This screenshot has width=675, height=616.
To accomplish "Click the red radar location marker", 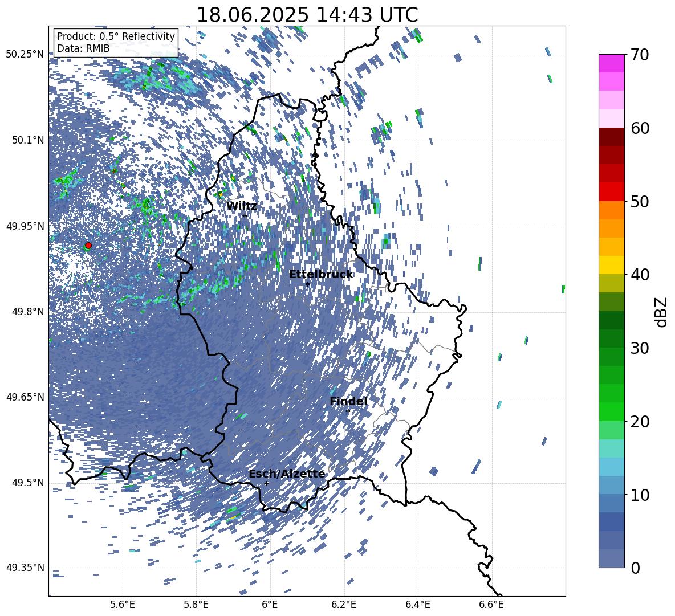I will pyautogui.click(x=88, y=246).
